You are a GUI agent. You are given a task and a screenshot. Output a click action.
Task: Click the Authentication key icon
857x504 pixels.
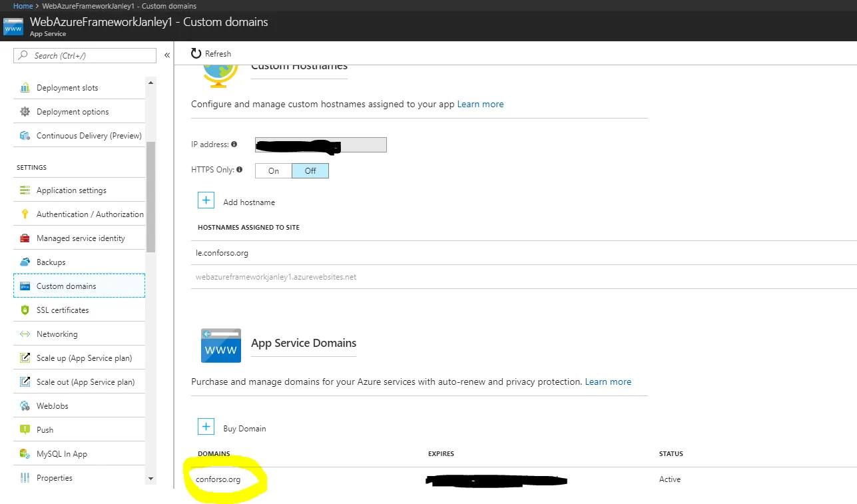[x=25, y=214]
